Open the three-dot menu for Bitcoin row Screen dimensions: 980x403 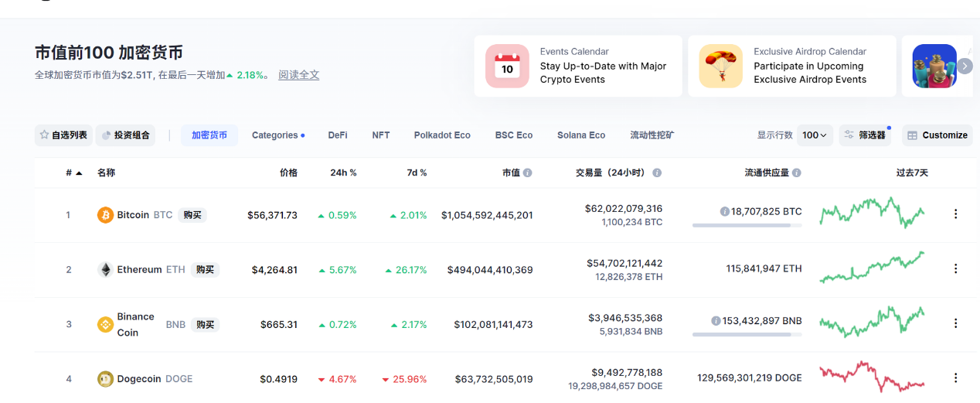(955, 214)
